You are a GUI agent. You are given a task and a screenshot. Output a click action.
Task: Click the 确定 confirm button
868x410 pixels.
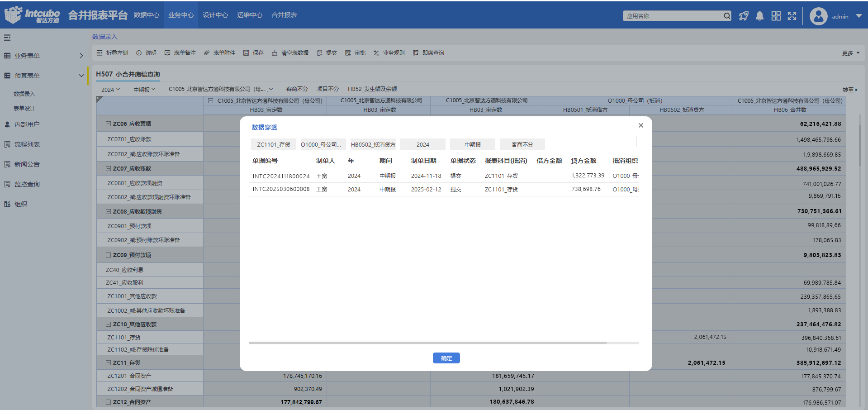coord(446,358)
